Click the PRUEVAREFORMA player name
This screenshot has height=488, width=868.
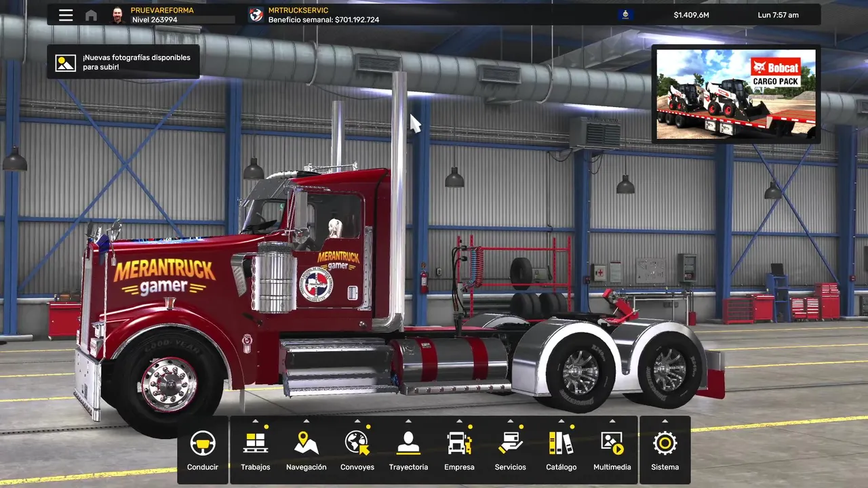coord(162,10)
